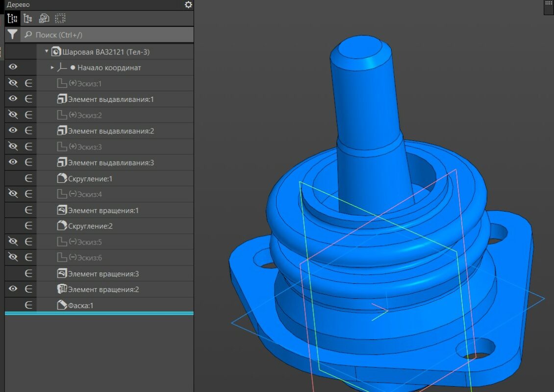
Task: Click the bodies and components view icon
Action: [44, 19]
